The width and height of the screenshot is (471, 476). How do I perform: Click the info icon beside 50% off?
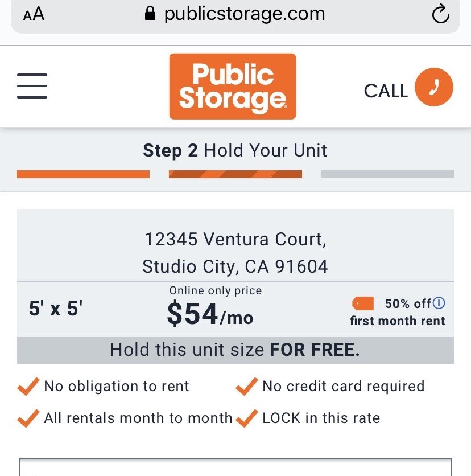tap(439, 303)
